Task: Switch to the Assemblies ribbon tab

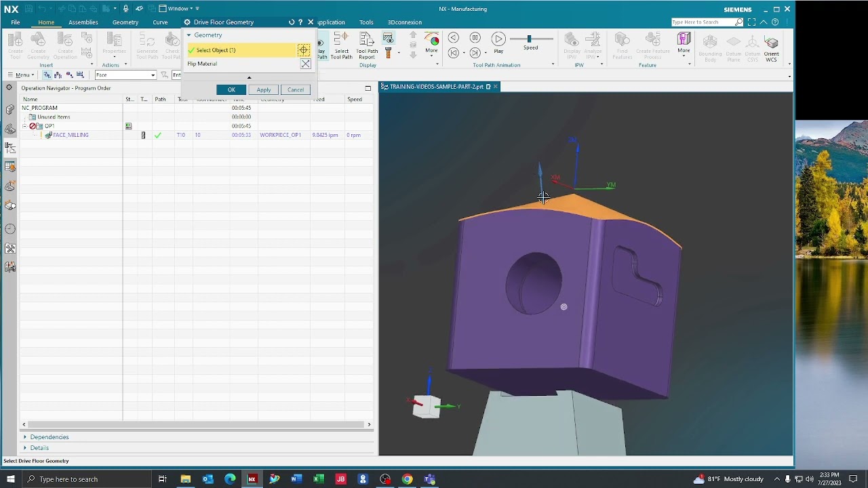Action: 83,22
